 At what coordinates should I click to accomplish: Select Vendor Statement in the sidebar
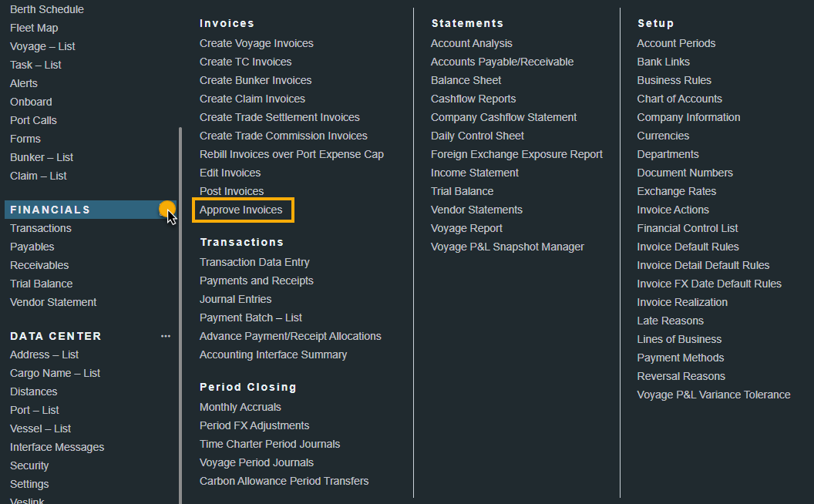pos(53,302)
